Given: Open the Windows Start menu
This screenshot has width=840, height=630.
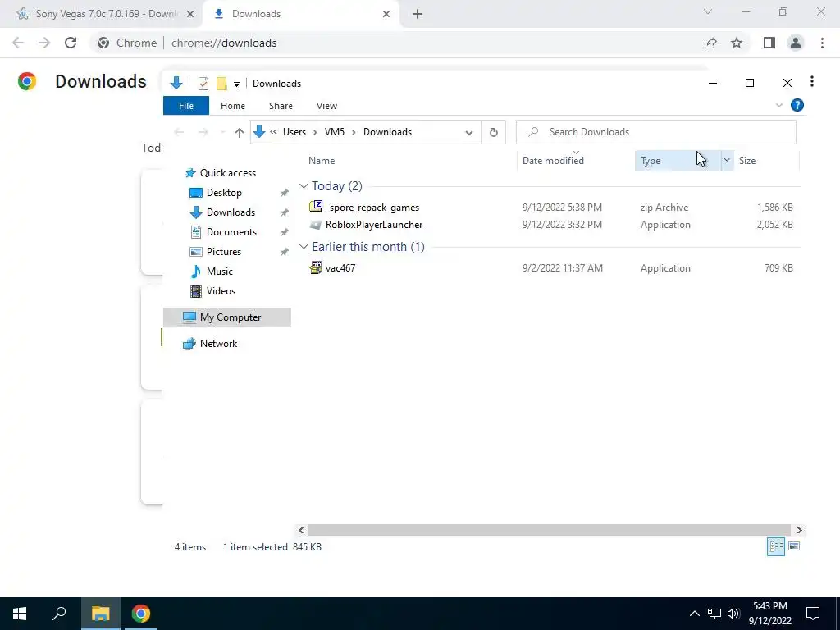Looking at the screenshot, I should point(20,614).
